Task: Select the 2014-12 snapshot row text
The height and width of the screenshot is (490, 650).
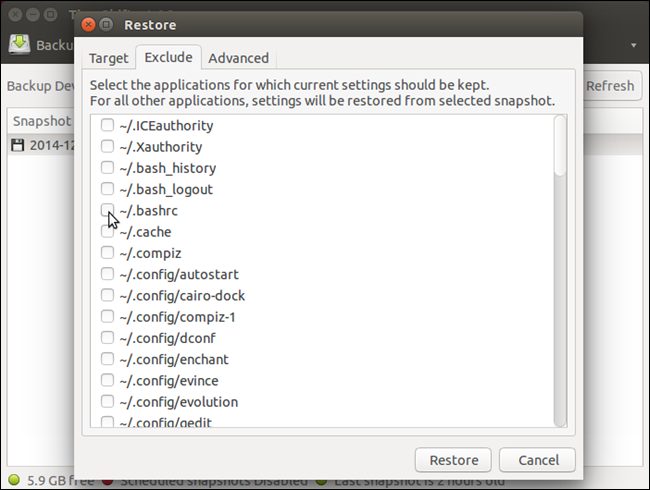Action: [52, 145]
